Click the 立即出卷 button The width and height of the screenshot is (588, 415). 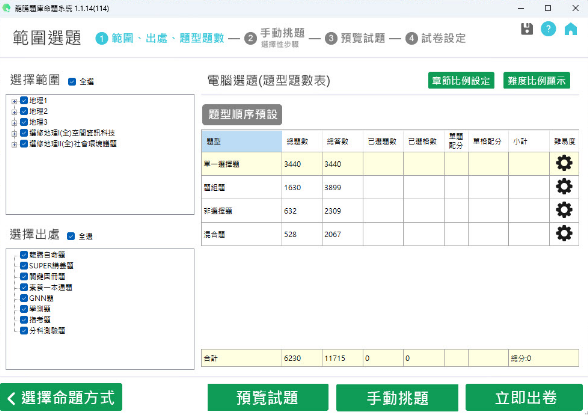(524, 397)
